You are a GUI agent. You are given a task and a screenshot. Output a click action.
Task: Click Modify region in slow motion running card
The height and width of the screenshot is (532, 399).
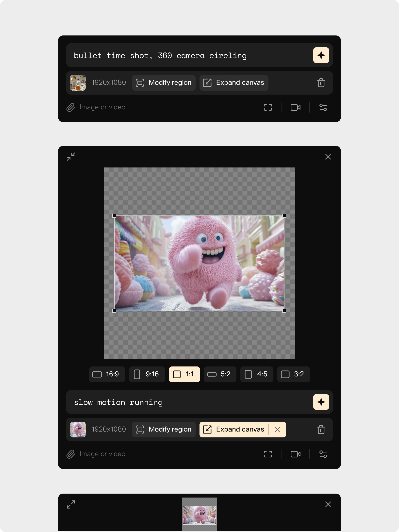coord(164,429)
